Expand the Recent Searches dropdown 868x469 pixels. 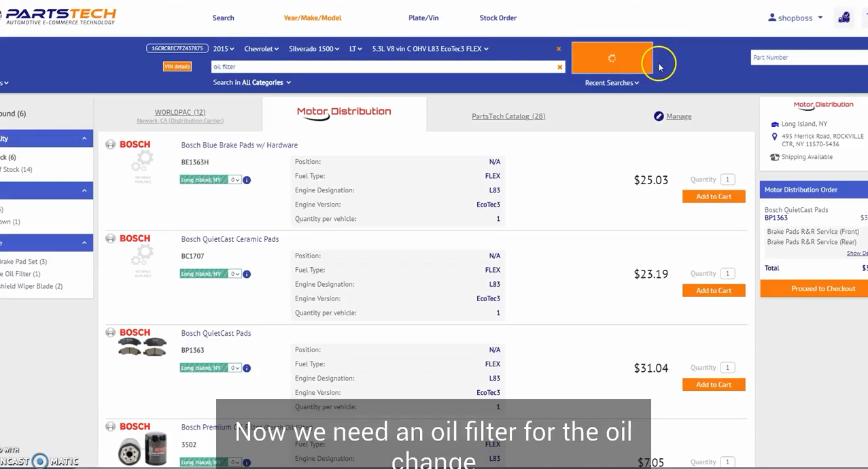612,83
